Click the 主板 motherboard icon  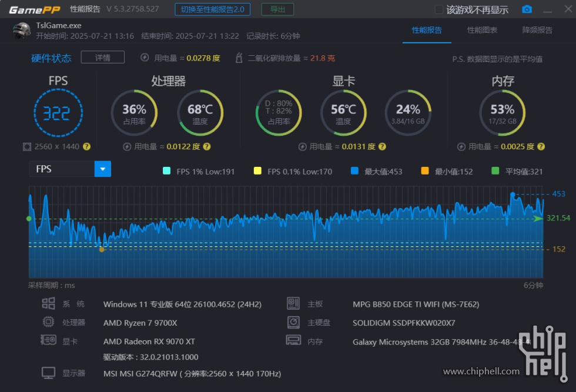click(x=293, y=303)
